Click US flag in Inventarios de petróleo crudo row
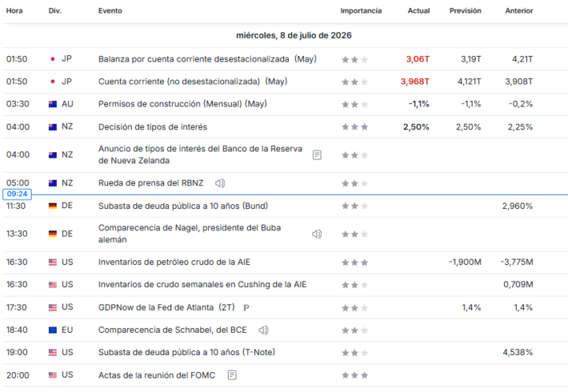Screen dimensions: 568x392 pos(53,263)
